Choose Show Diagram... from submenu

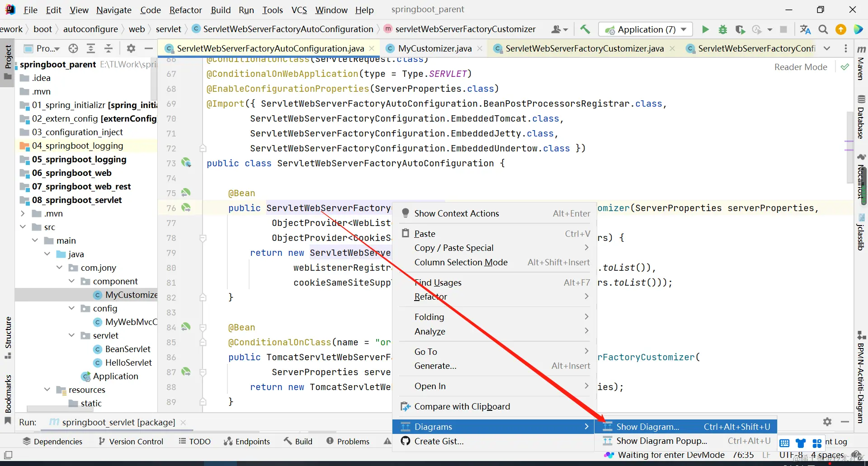[x=686, y=427]
